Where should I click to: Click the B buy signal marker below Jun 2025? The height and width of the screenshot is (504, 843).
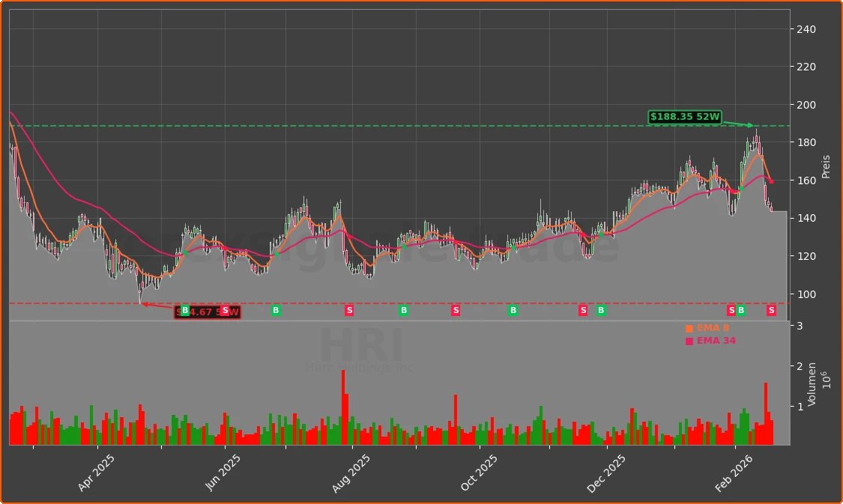(276, 311)
